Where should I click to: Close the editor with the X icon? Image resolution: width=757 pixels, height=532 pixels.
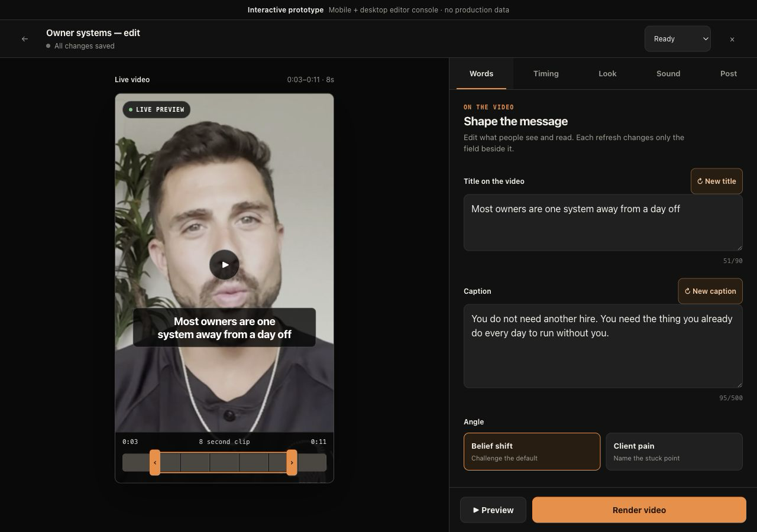732,39
